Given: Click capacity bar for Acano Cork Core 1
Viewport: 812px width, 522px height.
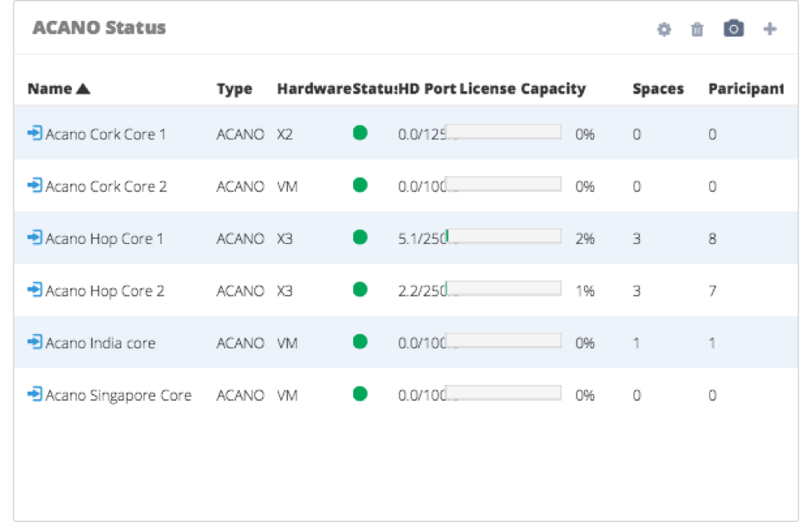Looking at the screenshot, I should [x=503, y=132].
